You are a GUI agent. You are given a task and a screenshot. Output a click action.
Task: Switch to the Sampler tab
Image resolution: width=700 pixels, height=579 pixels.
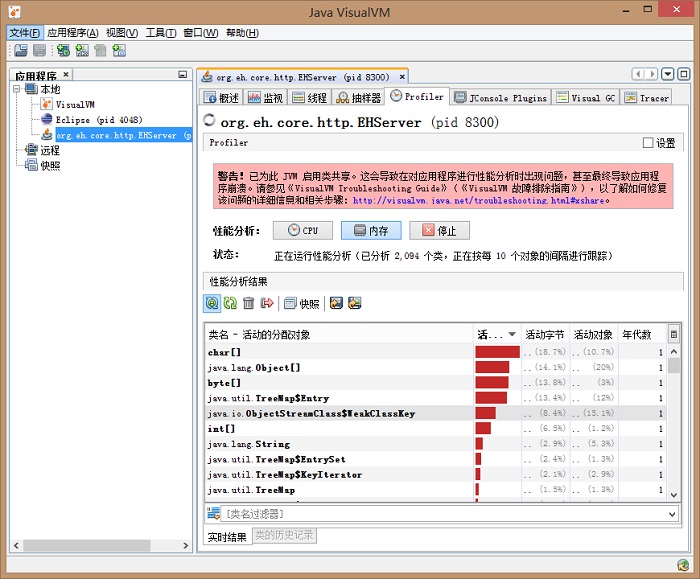(358, 97)
